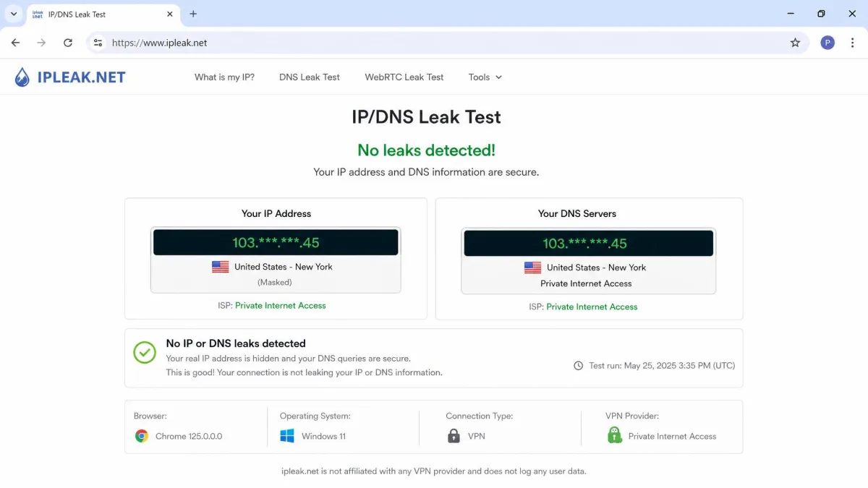Screen dimensions: 868x488
Task: Open the DNS Leak Test menu item
Action: (x=310, y=77)
